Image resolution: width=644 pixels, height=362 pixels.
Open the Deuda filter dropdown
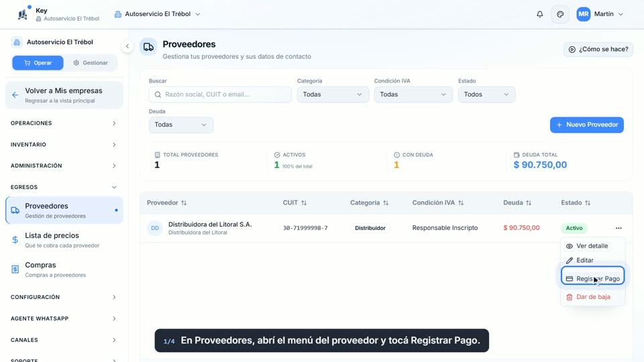coord(180,125)
